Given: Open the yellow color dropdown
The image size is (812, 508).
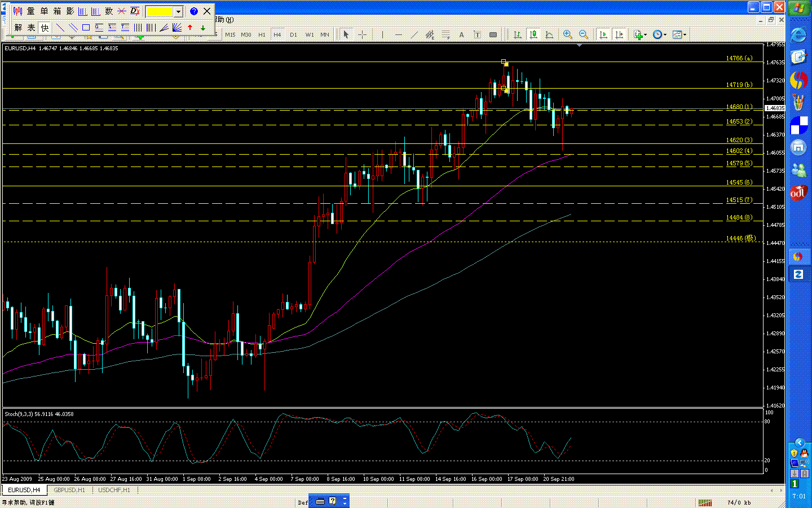Looking at the screenshot, I should pos(178,11).
